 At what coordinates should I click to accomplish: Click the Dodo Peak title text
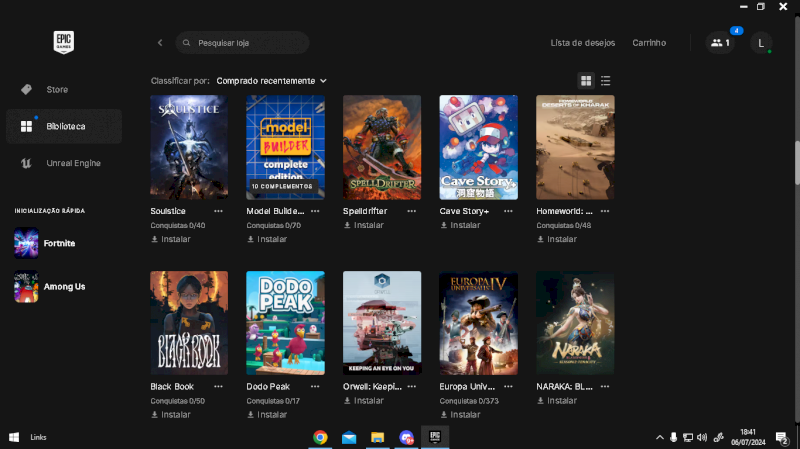pyautogui.click(x=268, y=387)
